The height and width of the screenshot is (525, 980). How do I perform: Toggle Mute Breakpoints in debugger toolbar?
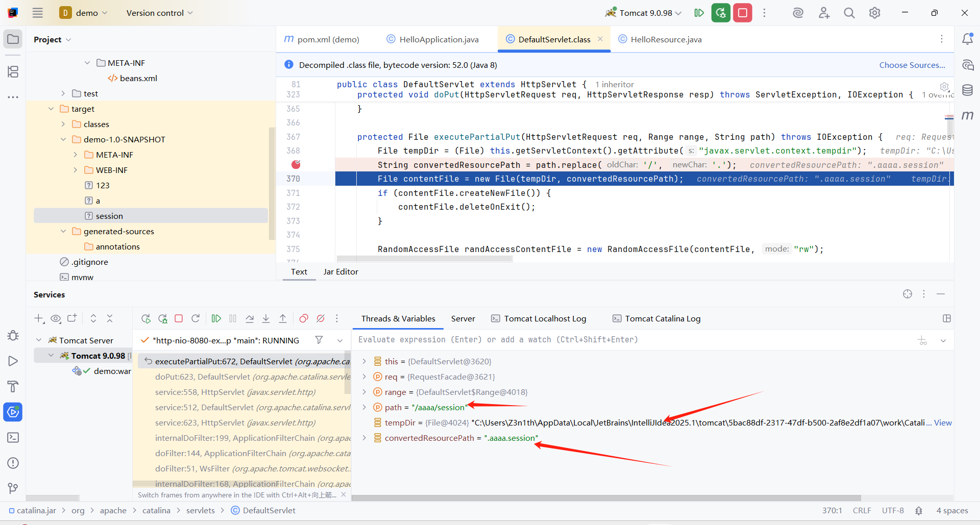pyautogui.click(x=321, y=318)
